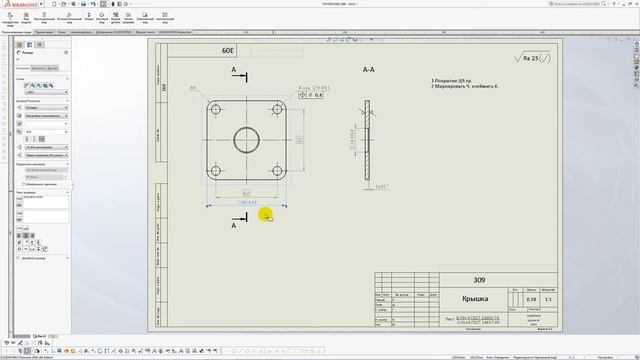Click the Alternate Position View tool
Viewport: 640px width, 360px height.
(x=165, y=17)
